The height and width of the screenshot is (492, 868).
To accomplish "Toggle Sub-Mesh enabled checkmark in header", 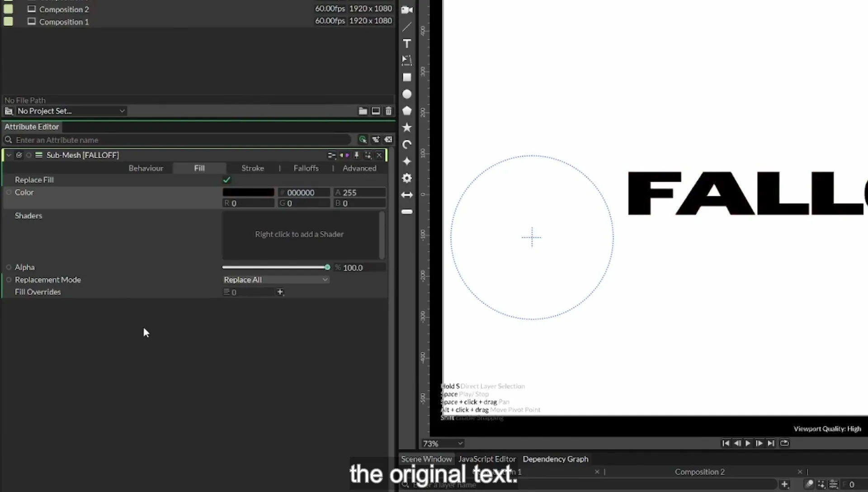I will point(19,155).
